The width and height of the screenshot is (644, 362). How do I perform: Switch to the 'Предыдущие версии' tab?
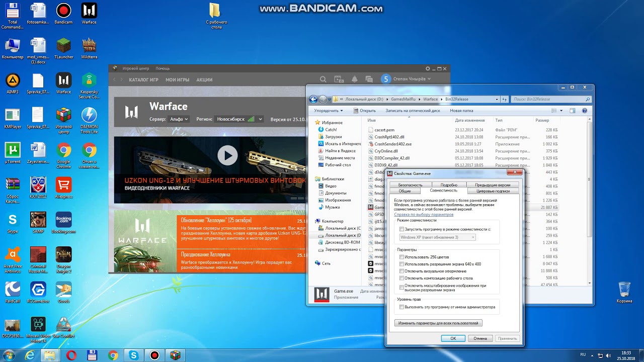[x=493, y=185]
